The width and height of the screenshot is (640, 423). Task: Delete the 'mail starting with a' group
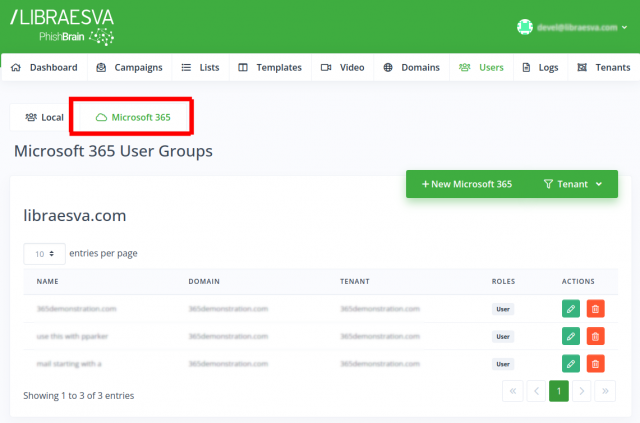596,364
